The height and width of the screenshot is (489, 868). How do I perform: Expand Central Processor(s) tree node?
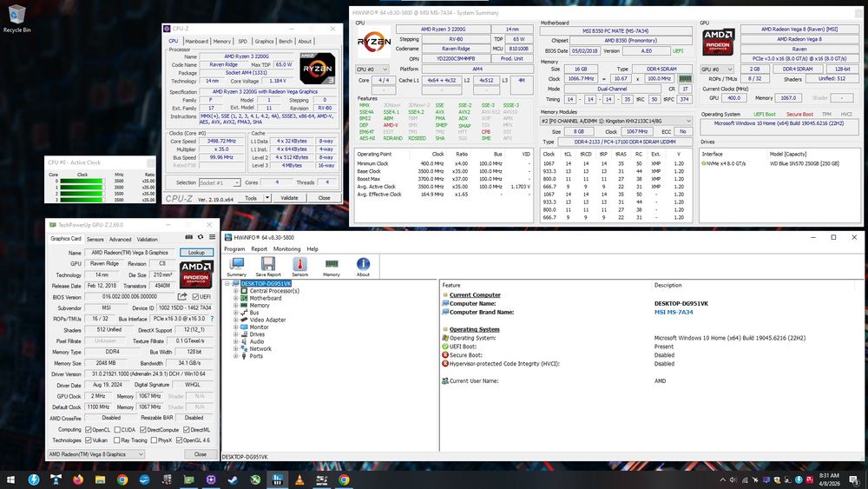(x=236, y=291)
